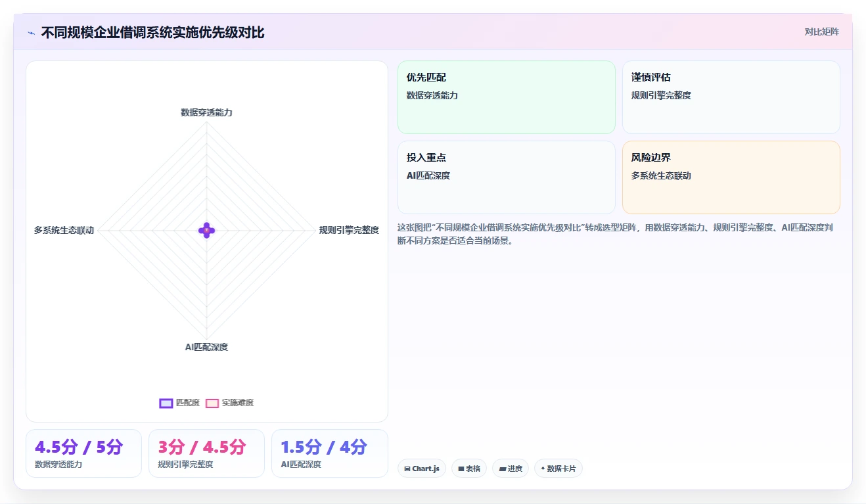The height and width of the screenshot is (504, 866).
Task: Click the 规则引擎完整度 radar axis label
Action: point(349,230)
